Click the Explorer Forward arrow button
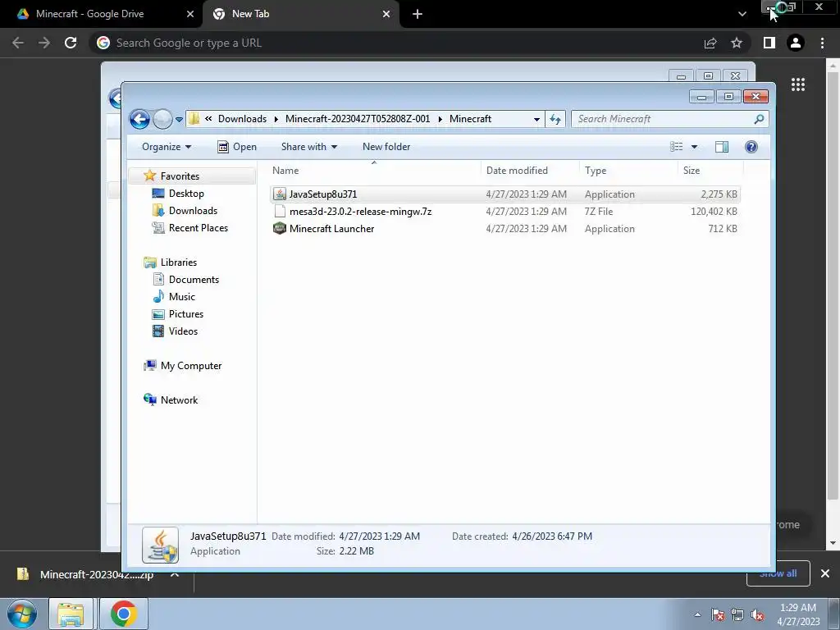The image size is (840, 630). coord(162,119)
